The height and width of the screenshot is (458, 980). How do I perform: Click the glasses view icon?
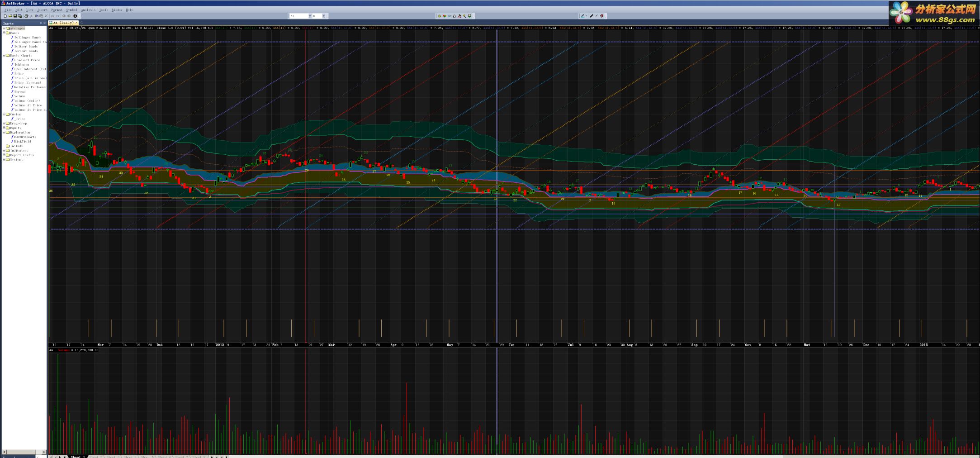[x=450, y=16]
